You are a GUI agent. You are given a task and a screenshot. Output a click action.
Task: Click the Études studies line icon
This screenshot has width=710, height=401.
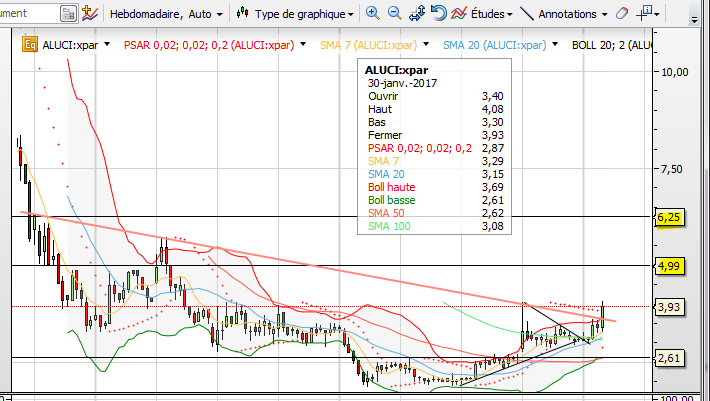(x=459, y=14)
